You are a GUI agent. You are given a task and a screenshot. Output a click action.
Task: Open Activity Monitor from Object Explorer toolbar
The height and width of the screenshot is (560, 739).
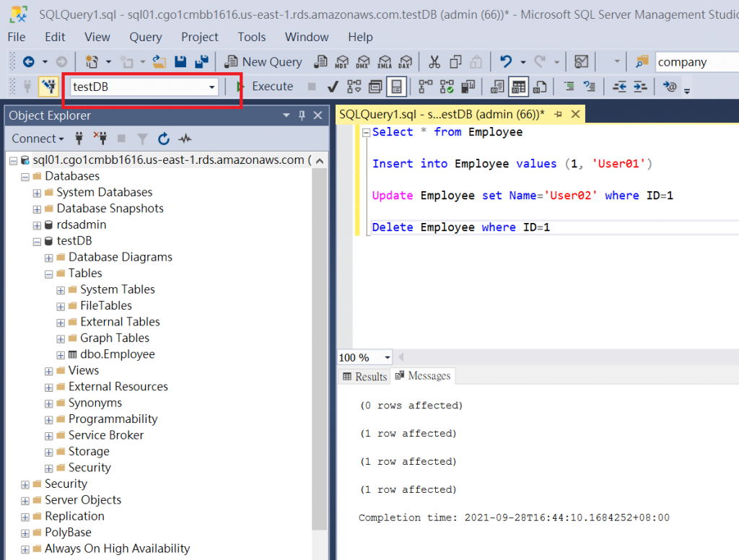pyautogui.click(x=185, y=139)
